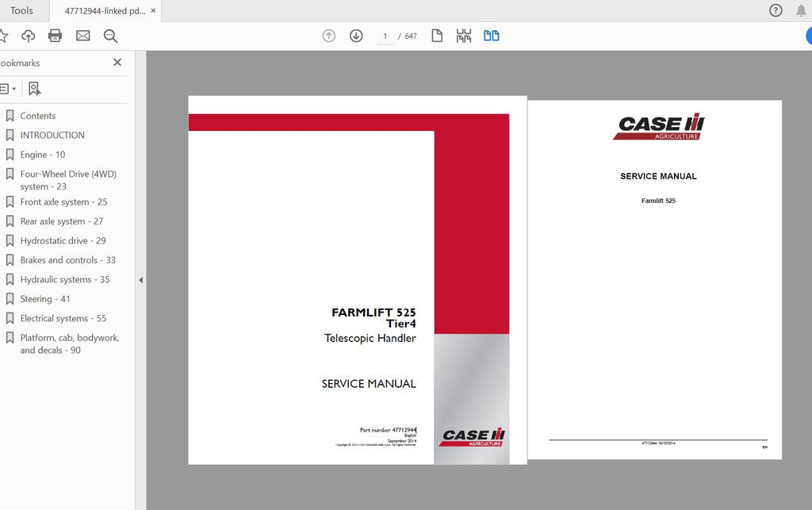Go to next page arrow
The height and width of the screenshot is (510, 812).
click(x=356, y=36)
